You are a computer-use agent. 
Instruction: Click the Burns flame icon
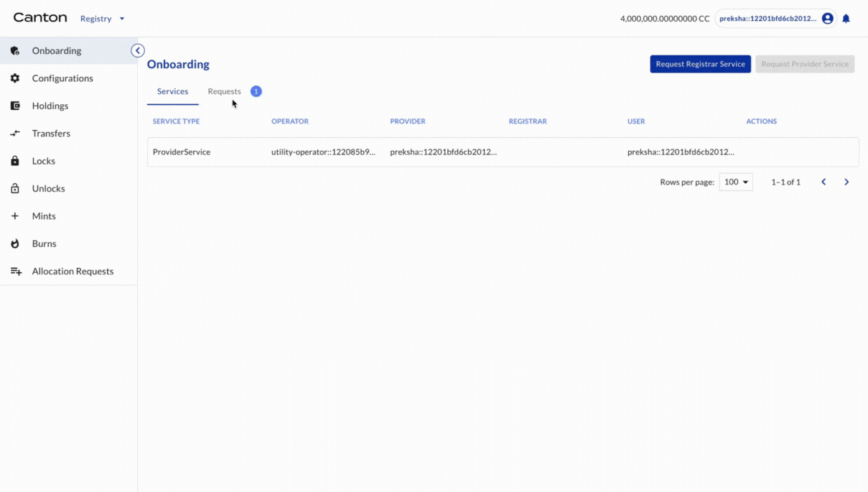coord(15,243)
